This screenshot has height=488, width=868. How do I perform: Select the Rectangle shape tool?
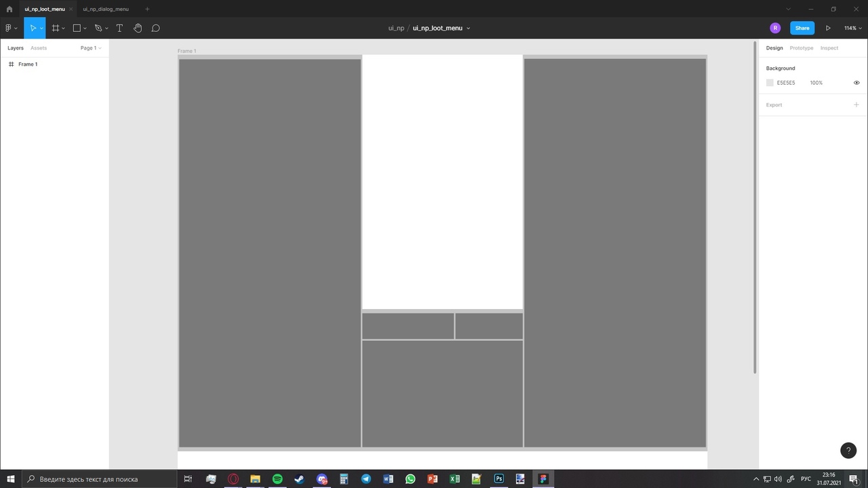pos(77,28)
